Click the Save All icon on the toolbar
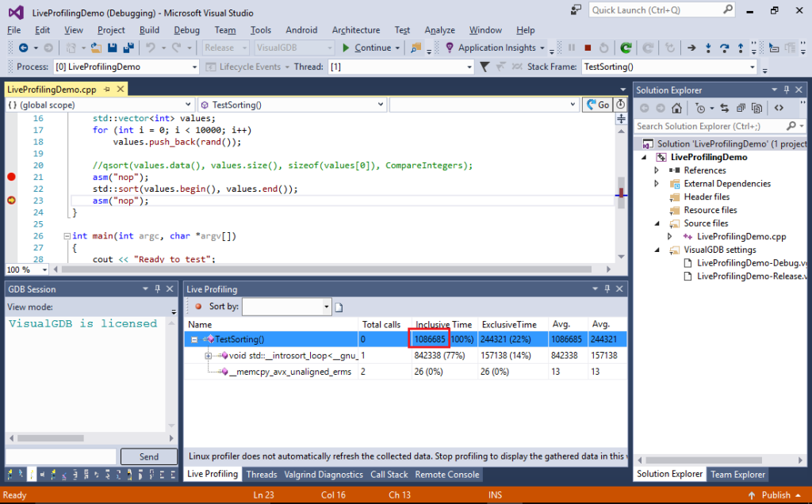The height and width of the screenshot is (504, 812). coord(128,48)
